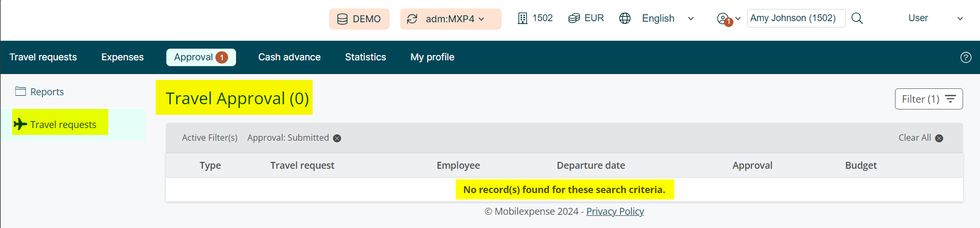Go to the Statistics tab
The image size is (980, 228).
(x=365, y=57)
